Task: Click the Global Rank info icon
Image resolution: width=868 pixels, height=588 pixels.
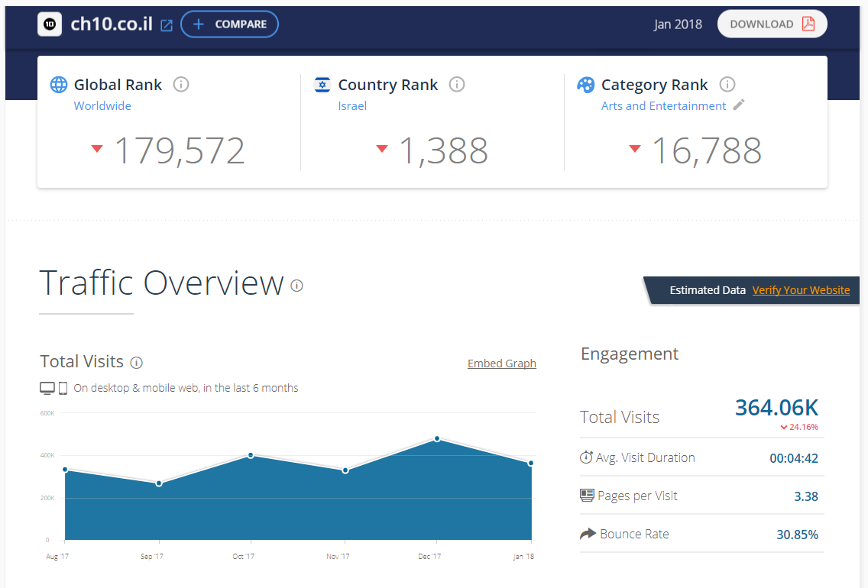Action: click(x=181, y=85)
